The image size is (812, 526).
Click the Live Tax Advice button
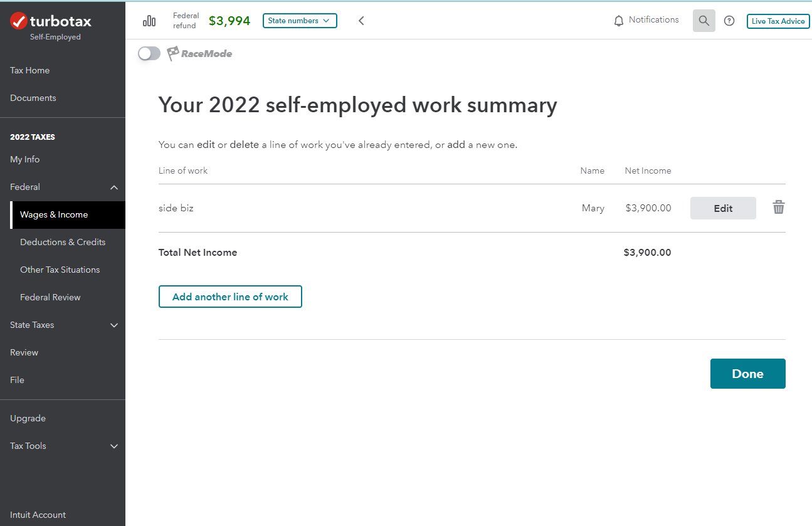pos(778,21)
